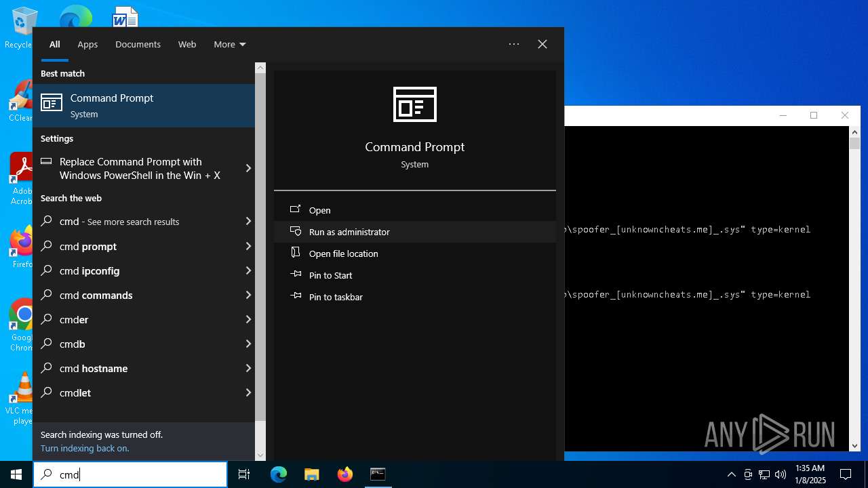Click the 'Turn indexing back on' link
This screenshot has height=488, width=868.
(85, 448)
